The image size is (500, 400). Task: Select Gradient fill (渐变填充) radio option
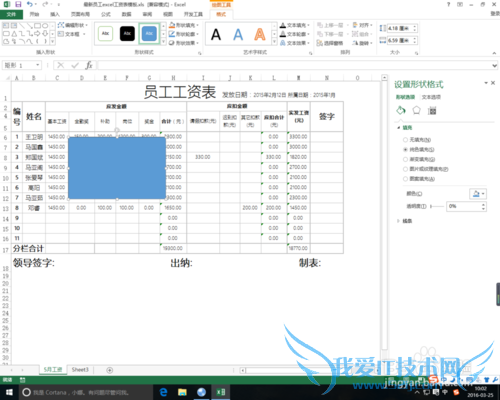[405, 159]
